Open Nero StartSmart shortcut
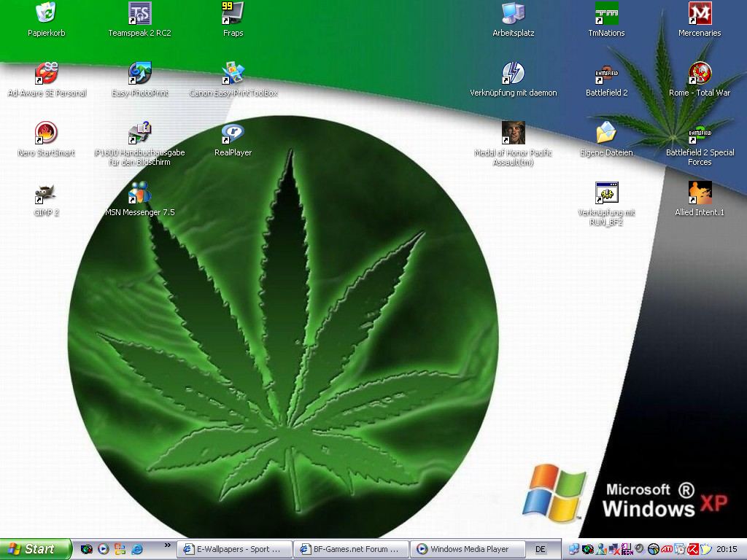747x560 pixels. pos(46,139)
